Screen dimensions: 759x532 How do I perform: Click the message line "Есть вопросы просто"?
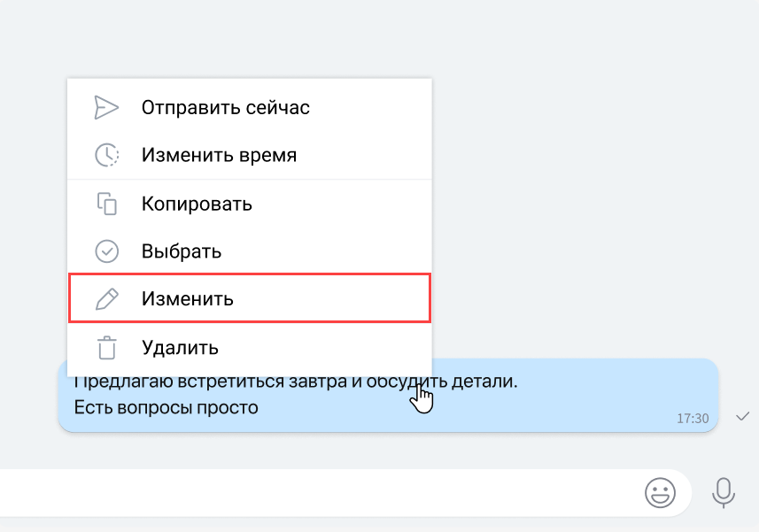click(166, 408)
